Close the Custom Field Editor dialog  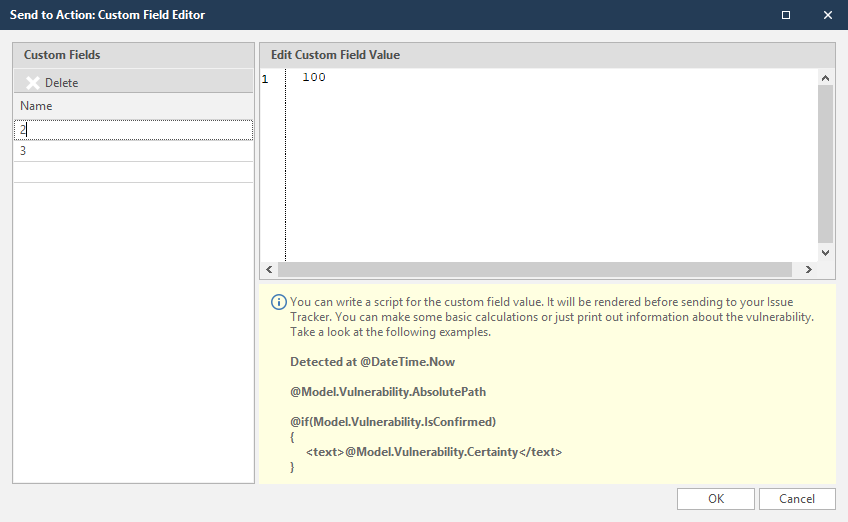827,15
